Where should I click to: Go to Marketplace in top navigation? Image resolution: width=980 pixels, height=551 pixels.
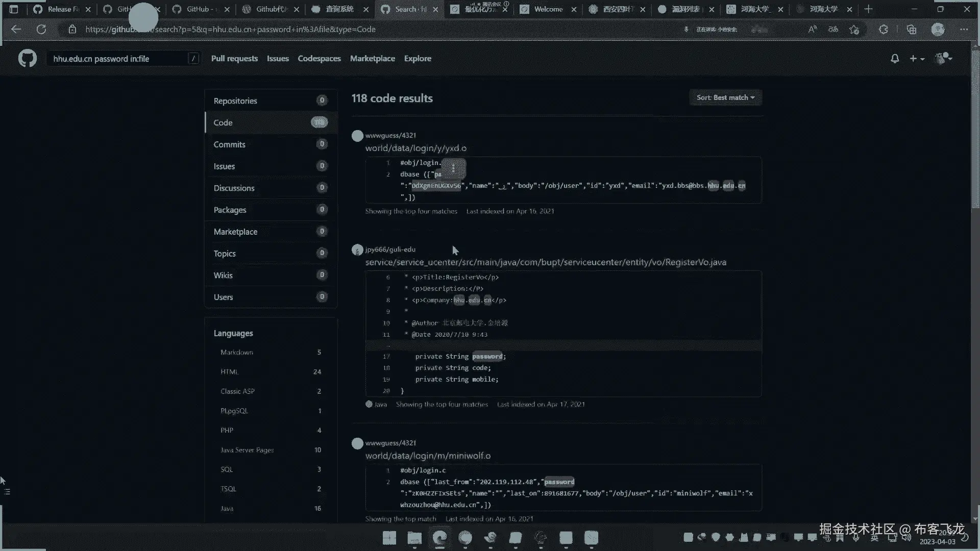coord(372,59)
